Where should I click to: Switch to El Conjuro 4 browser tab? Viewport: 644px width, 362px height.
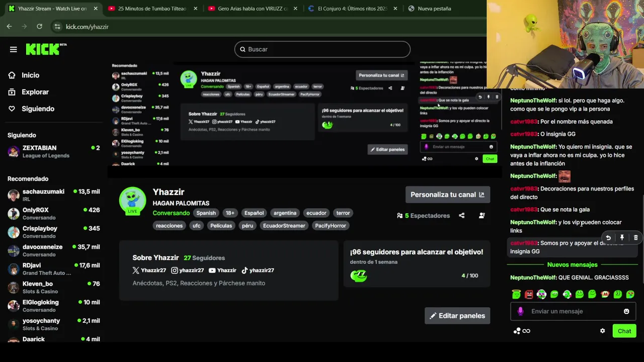point(353,9)
